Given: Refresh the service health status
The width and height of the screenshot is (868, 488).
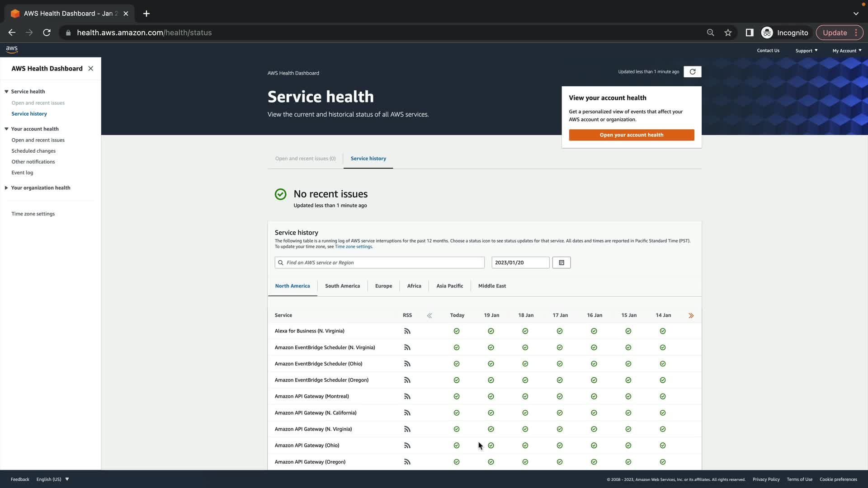Looking at the screenshot, I should pyautogui.click(x=692, y=72).
